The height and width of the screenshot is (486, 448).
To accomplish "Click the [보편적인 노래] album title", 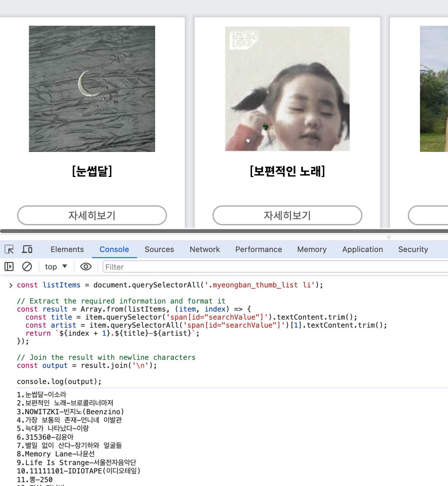I will coord(287,171).
